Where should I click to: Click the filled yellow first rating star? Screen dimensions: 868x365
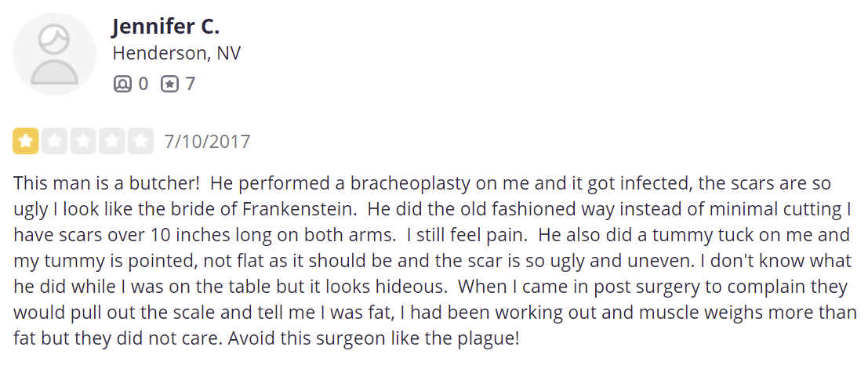(25, 141)
